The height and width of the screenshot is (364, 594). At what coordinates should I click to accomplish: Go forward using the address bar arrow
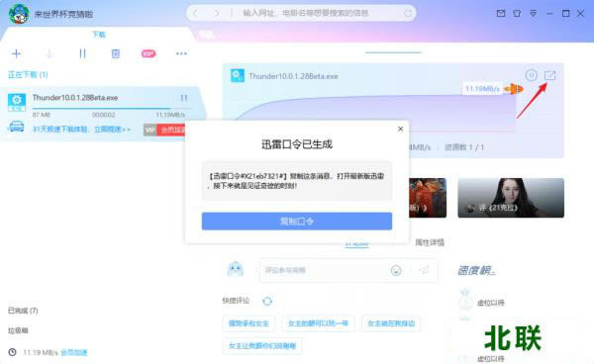(217, 13)
